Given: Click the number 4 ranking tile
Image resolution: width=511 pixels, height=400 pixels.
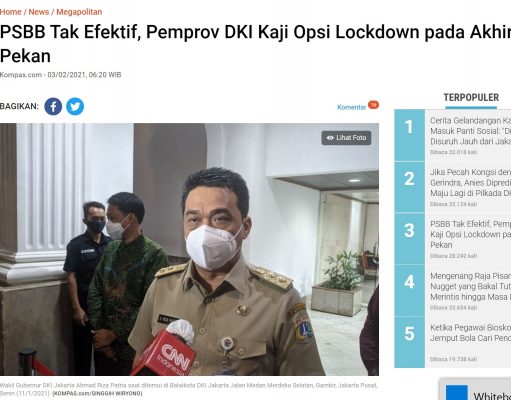Looking at the screenshot, I should 410,290.
